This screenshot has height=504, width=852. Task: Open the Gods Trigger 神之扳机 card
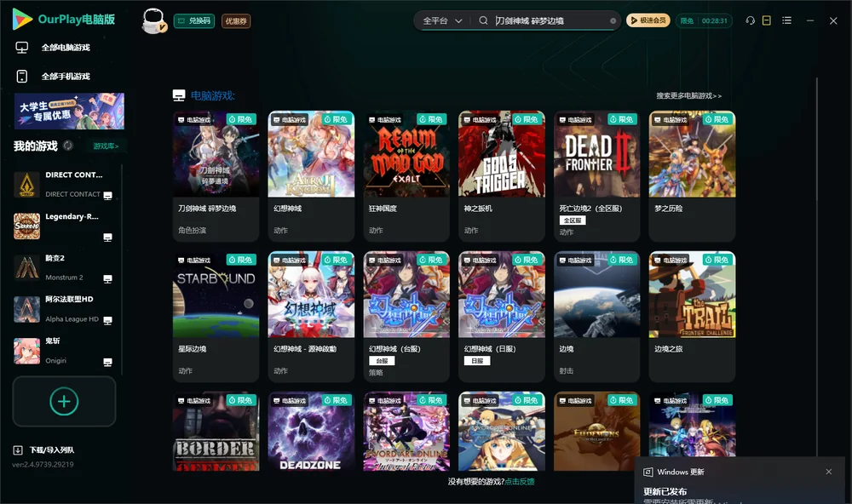502,176
